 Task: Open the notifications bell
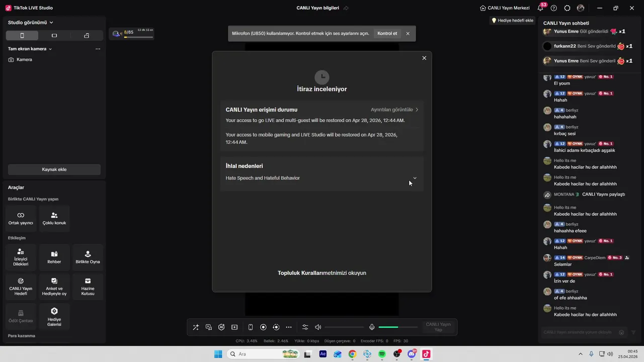pos(540,8)
